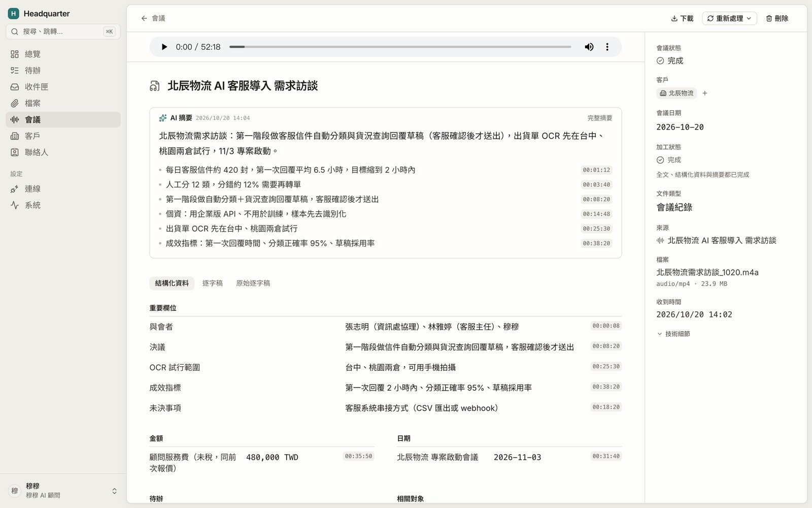Click the 加工狀態 完成 check icon

point(660,160)
